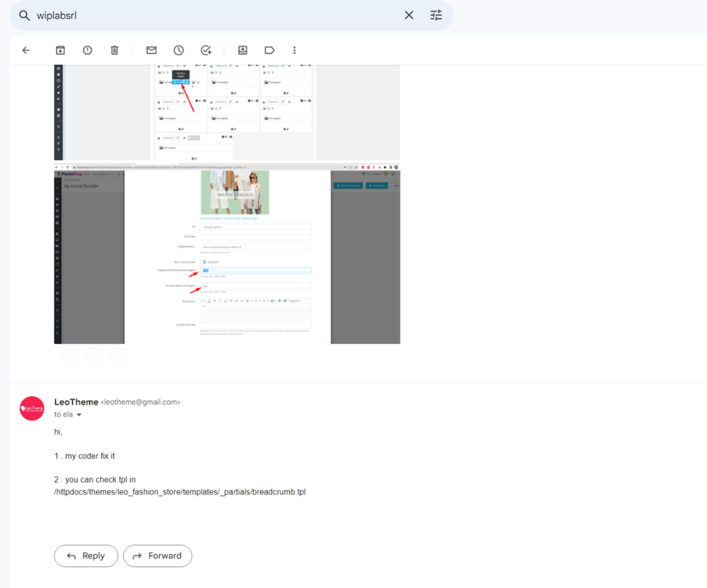707x588 pixels.
Task: Add conversation to Tasks
Action: (206, 50)
